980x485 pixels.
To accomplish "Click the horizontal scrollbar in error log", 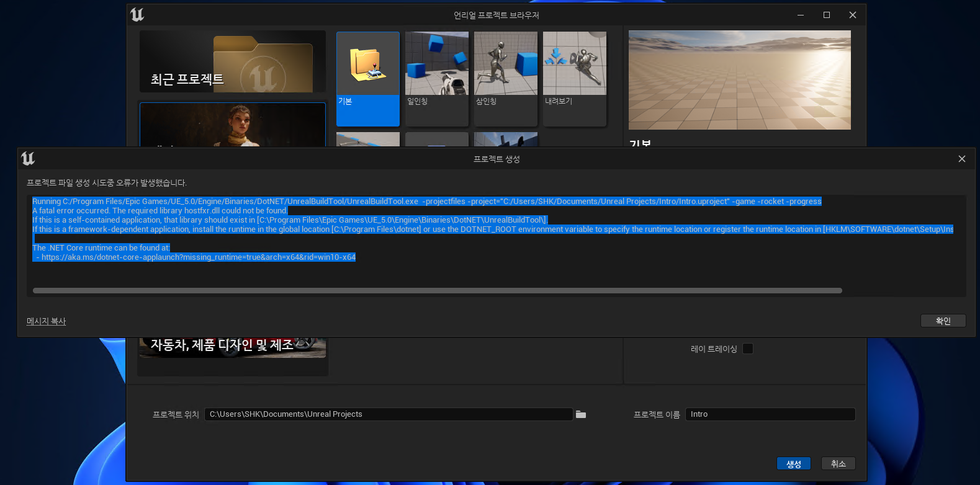I will pos(438,290).
